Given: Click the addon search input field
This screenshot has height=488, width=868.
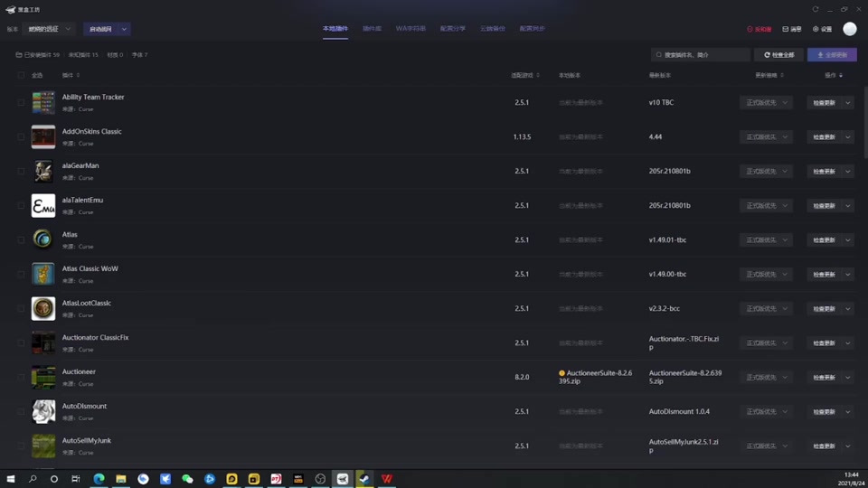Looking at the screenshot, I should coord(700,55).
